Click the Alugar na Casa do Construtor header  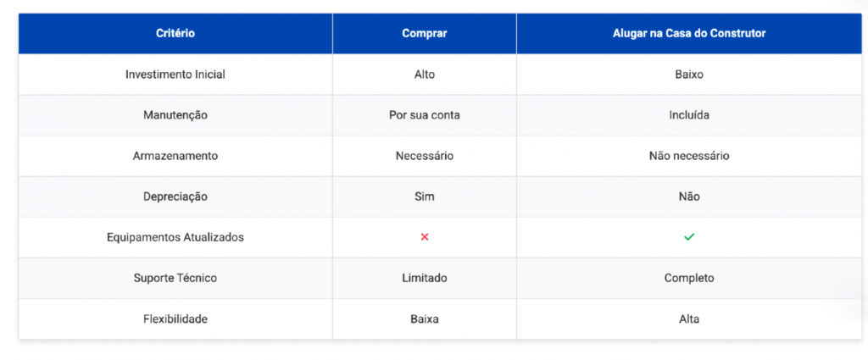(689, 34)
